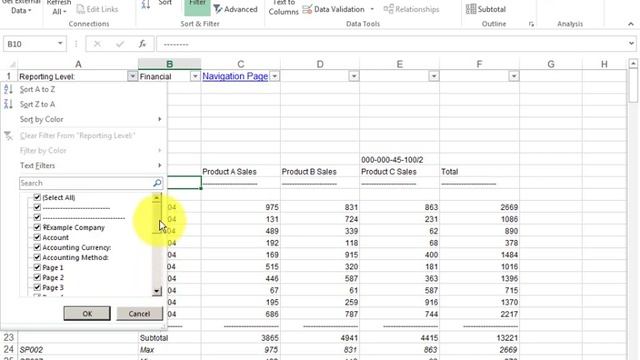Open the Navigation Page column filter dropdown
This screenshot has height=360, width=640.
click(x=275, y=76)
